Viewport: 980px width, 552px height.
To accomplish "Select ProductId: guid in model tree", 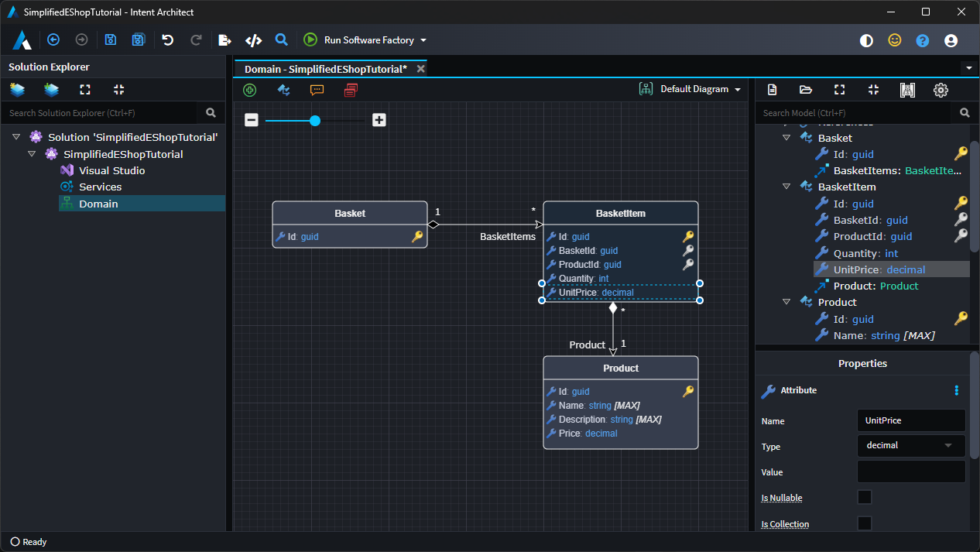I will [872, 236].
